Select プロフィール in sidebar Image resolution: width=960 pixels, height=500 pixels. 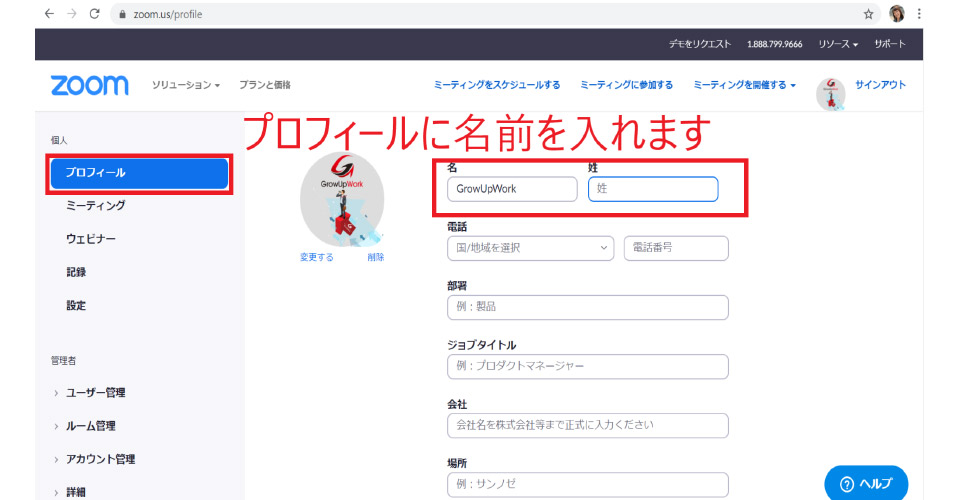pos(140,173)
